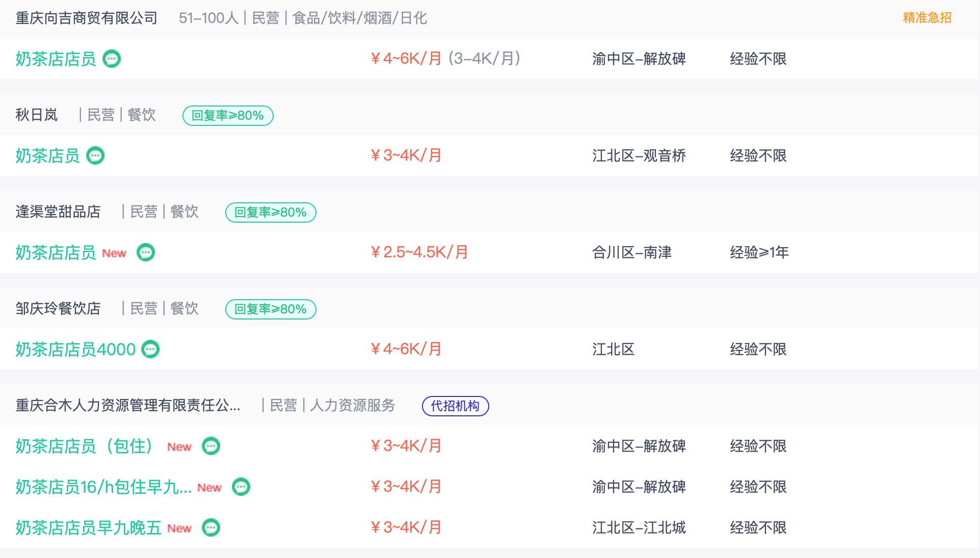Click chat bubble for 奶茶店员16/h包住早九 job
Viewport: 980px width, 558px height.
pos(241,487)
